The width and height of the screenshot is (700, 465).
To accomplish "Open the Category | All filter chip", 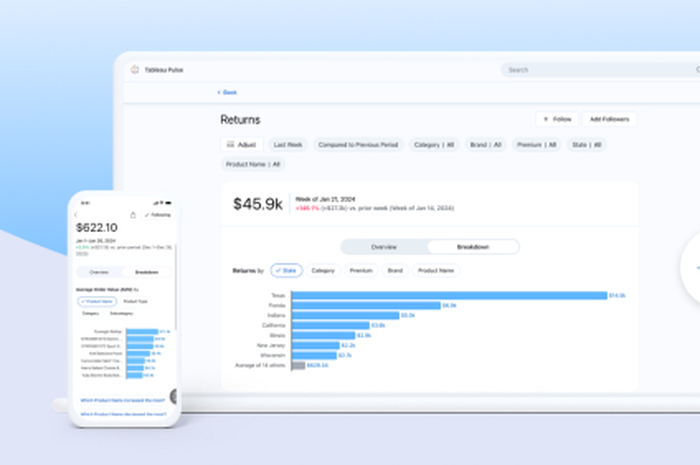I will coord(434,145).
